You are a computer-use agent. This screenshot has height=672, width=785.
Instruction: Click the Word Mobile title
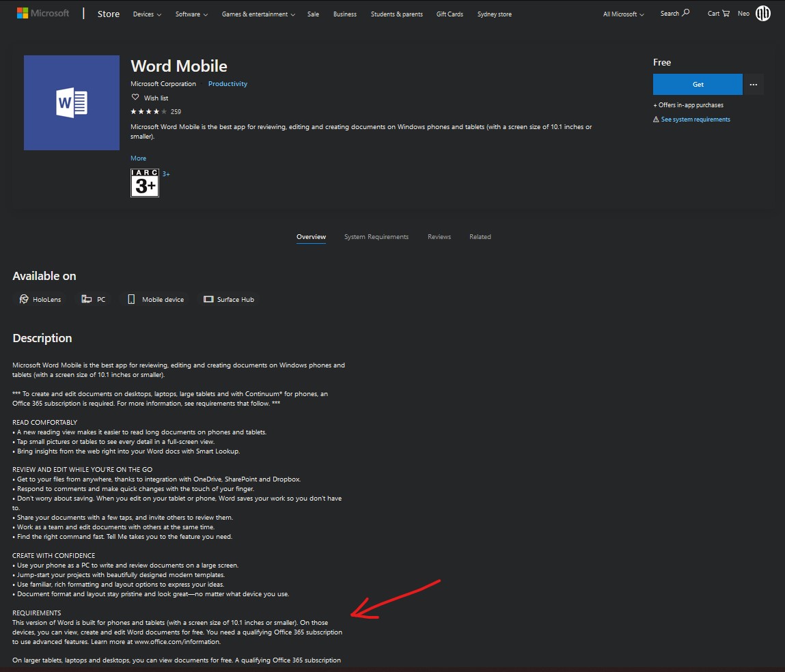(179, 66)
